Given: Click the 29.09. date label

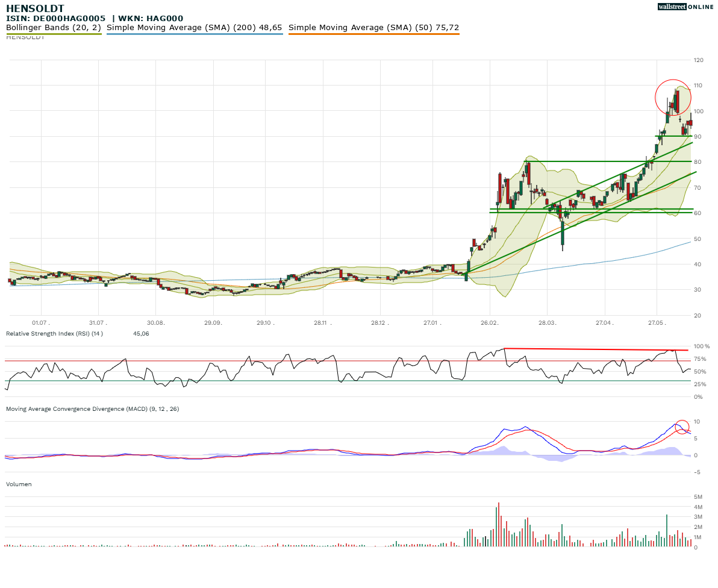Looking at the screenshot, I should tap(213, 323).
